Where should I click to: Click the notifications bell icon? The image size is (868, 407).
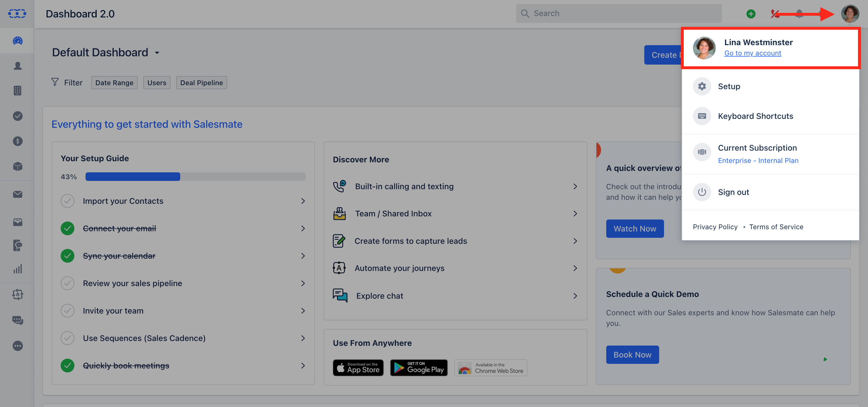[x=799, y=14]
